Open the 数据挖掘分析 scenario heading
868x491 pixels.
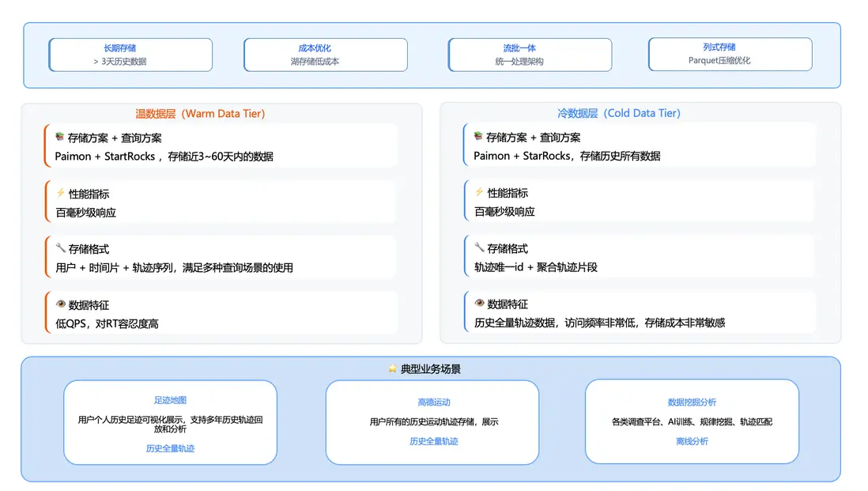pyautogui.click(x=692, y=402)
